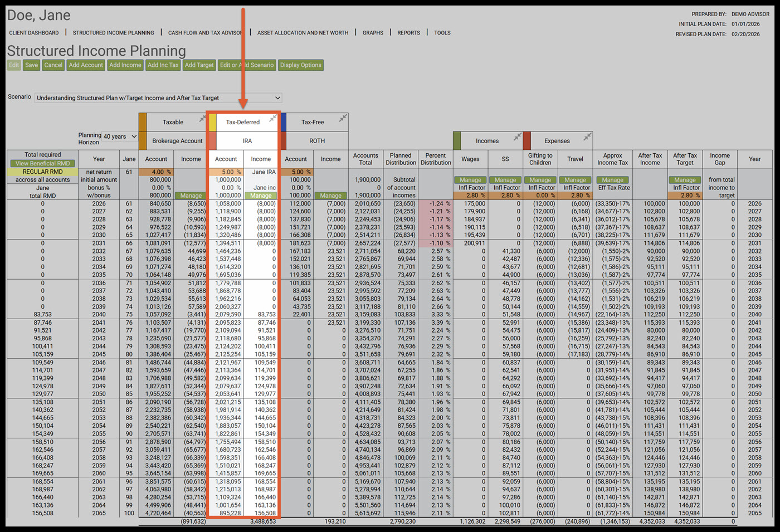Click the Brokerage Account header

pos(177,141)
